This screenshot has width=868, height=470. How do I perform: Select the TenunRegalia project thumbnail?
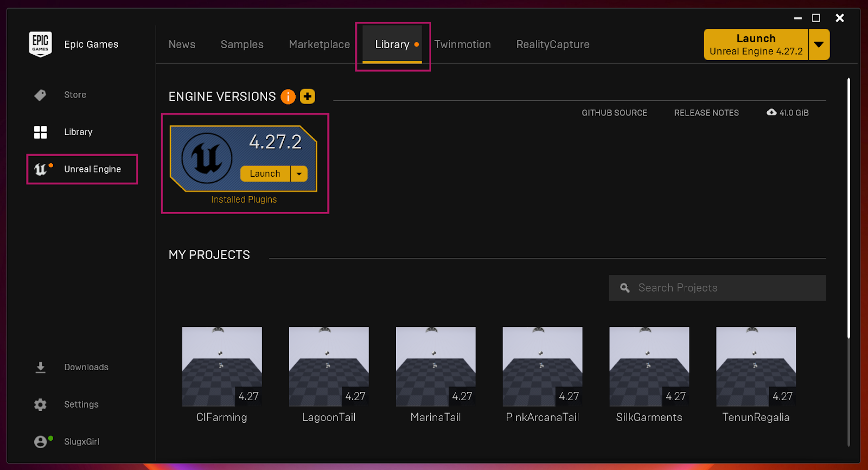coord(756,366)
